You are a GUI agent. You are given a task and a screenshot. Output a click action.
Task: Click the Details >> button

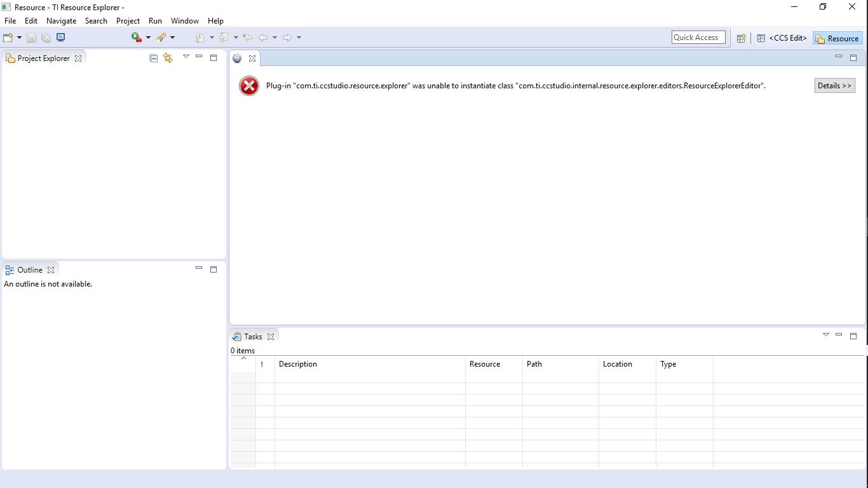(835, 85)
